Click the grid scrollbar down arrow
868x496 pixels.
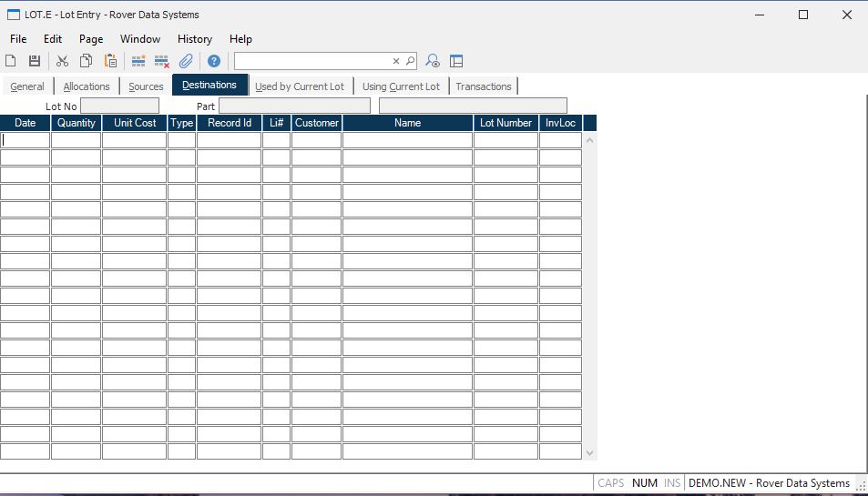click(x=589, y=452)
